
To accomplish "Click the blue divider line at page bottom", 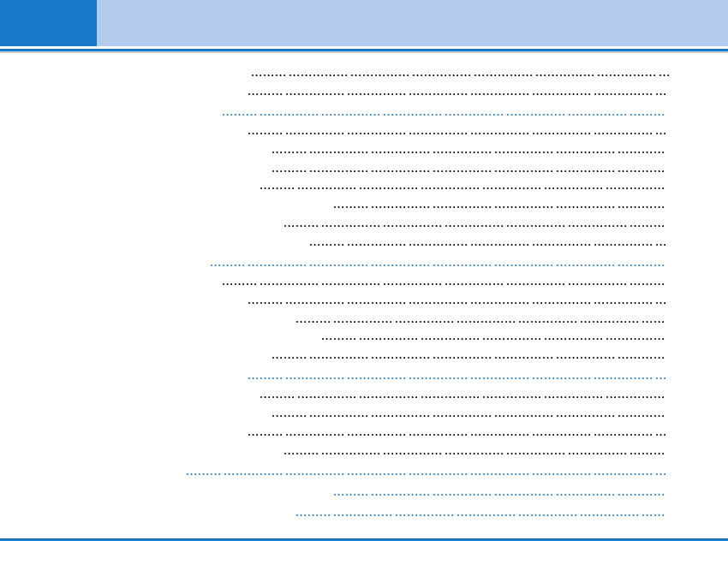I will 364,539.
